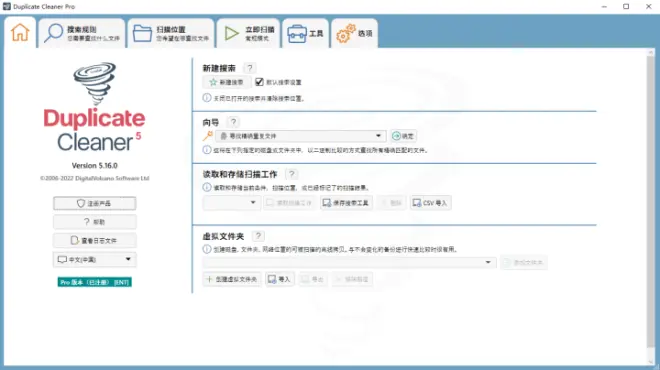Image resolution: width=660 pixels, height=370 pixels.
Task: Click the greyed-out 导出 export button
Action: (313, 279)
